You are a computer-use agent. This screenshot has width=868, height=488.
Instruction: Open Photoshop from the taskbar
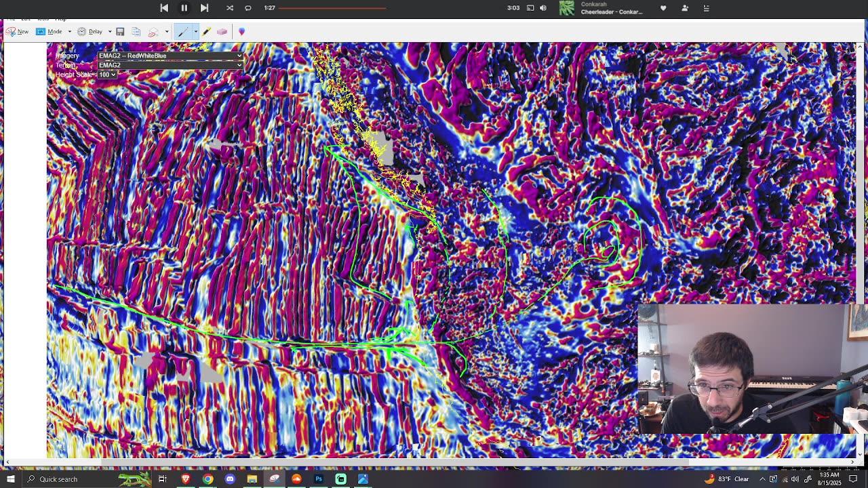(x=319, y=479)
